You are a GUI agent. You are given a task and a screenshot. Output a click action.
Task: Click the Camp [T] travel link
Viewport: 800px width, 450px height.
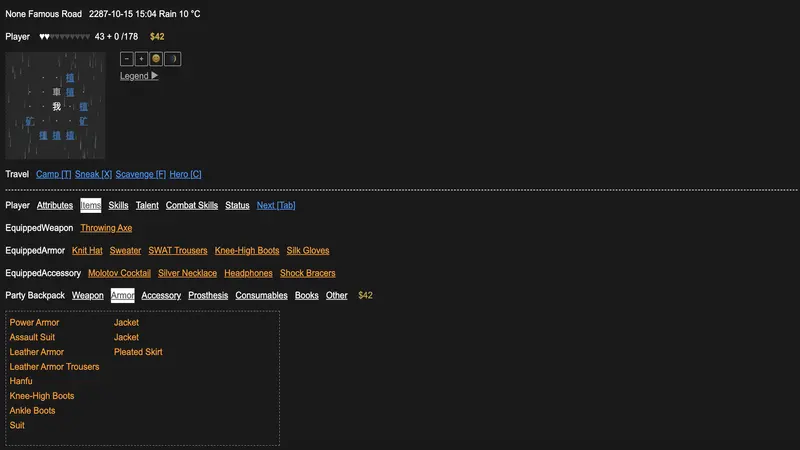(54, 174)
